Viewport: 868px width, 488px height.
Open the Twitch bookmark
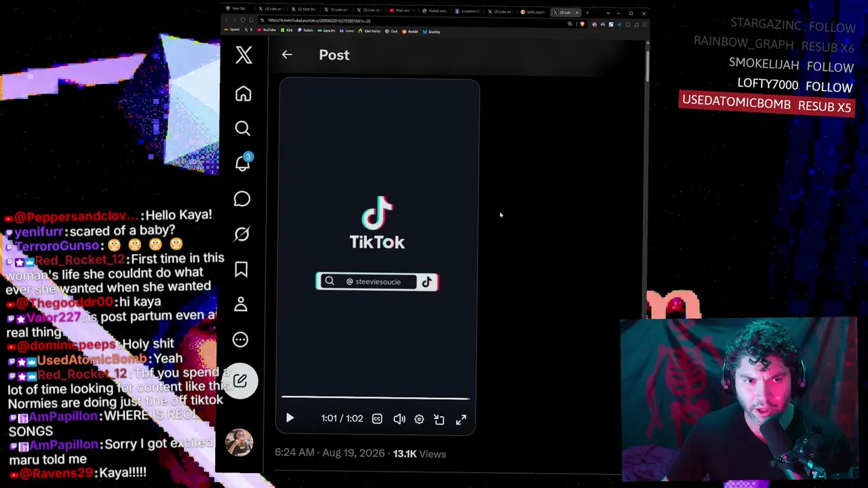click(x=306, y=30)
